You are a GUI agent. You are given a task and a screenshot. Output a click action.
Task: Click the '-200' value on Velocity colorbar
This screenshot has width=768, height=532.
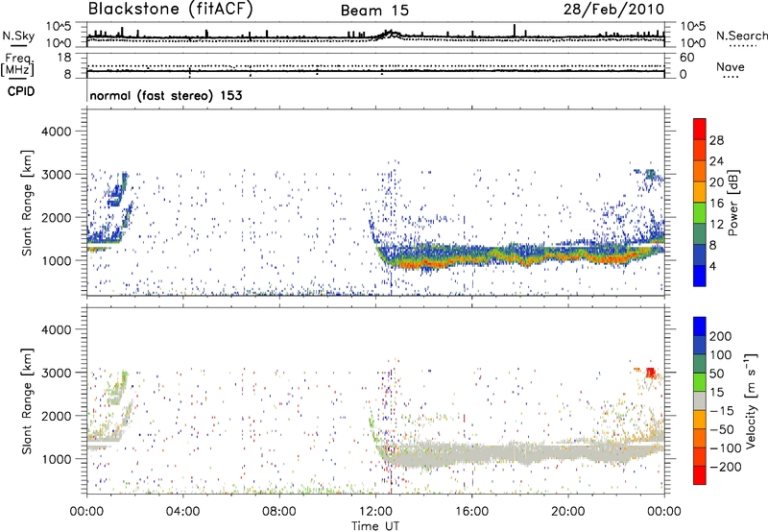point(726,467)
